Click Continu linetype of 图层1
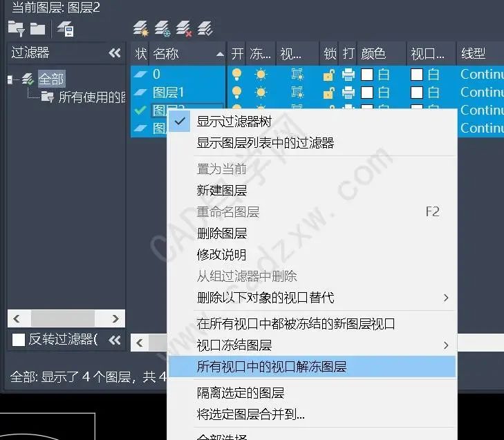This screenshot has width=504, height=440. (x=482, y=93)
